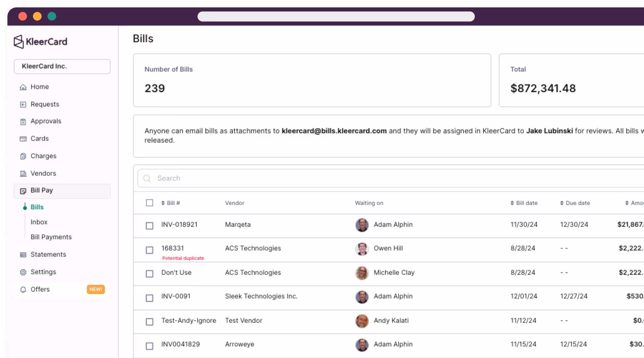Viewport: 644px width, 358px height.
Task: Click vendor Marqeta cell
Action: point(238,225)
